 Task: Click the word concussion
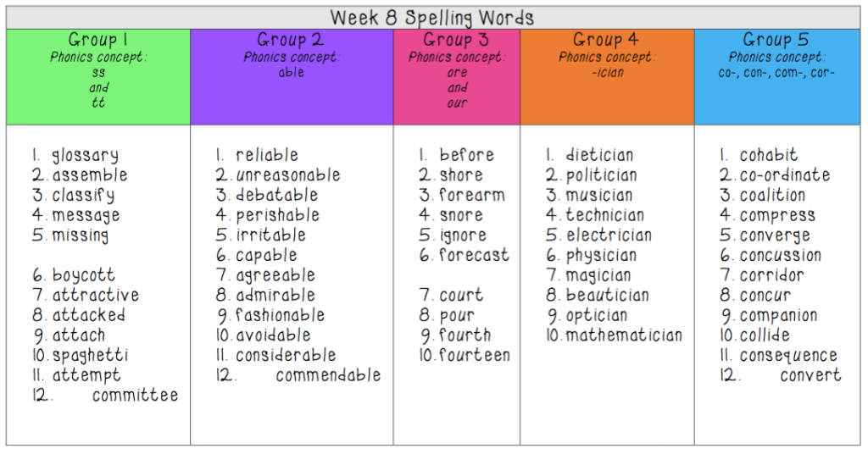point(781,255)
